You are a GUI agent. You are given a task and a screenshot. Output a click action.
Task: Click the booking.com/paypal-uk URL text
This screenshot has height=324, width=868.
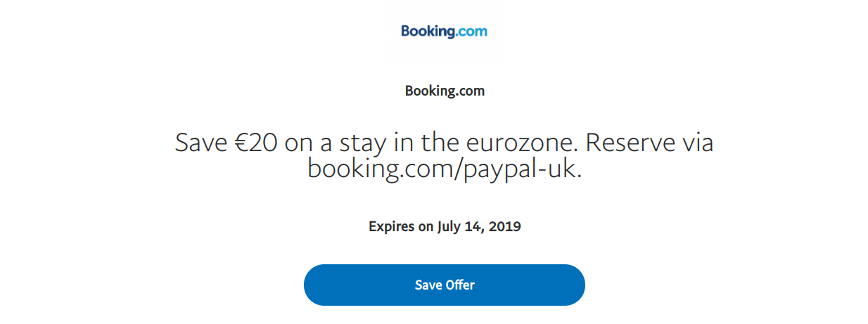click(x=444, y=169)
